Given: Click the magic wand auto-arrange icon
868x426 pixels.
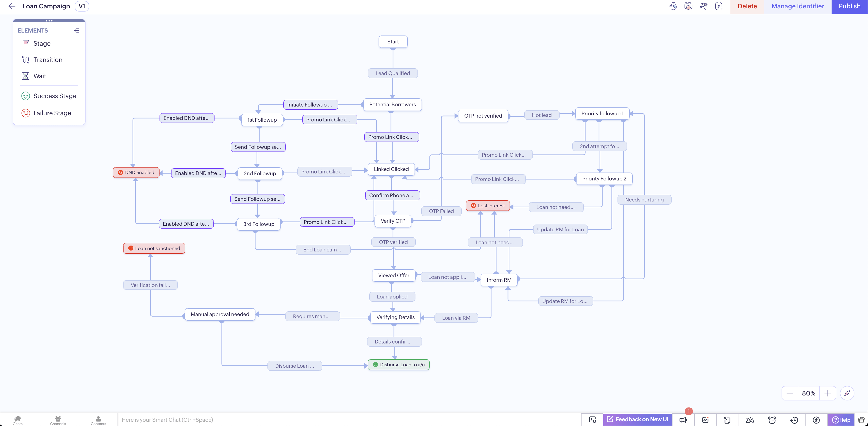Looking at the screenshot, I should pyautogui.click(x=703, y=6).
